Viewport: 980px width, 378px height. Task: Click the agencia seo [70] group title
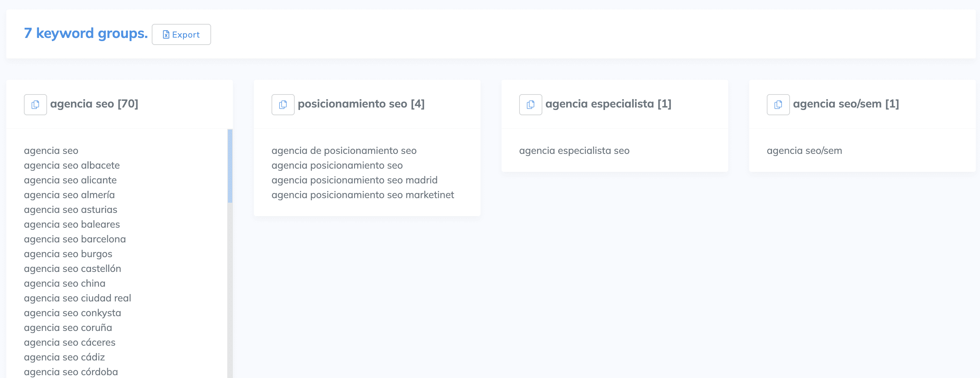pos(94,104)
